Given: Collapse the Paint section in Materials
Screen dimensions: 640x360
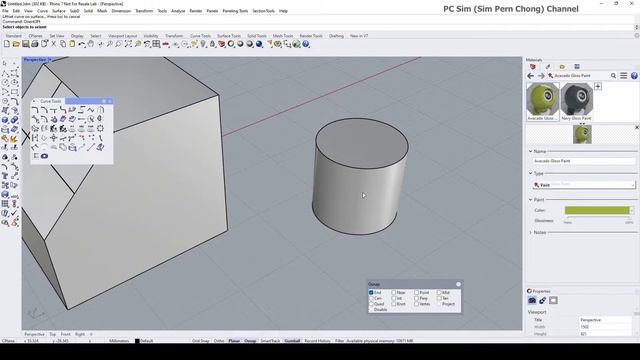Looking at the screenshot, I should click(x=531, y=200).
